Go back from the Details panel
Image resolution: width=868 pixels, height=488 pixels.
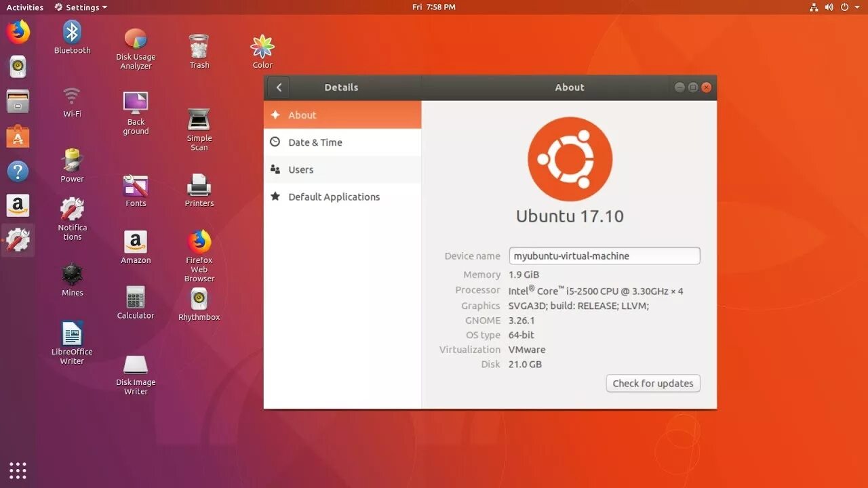(x=279, y=87)
